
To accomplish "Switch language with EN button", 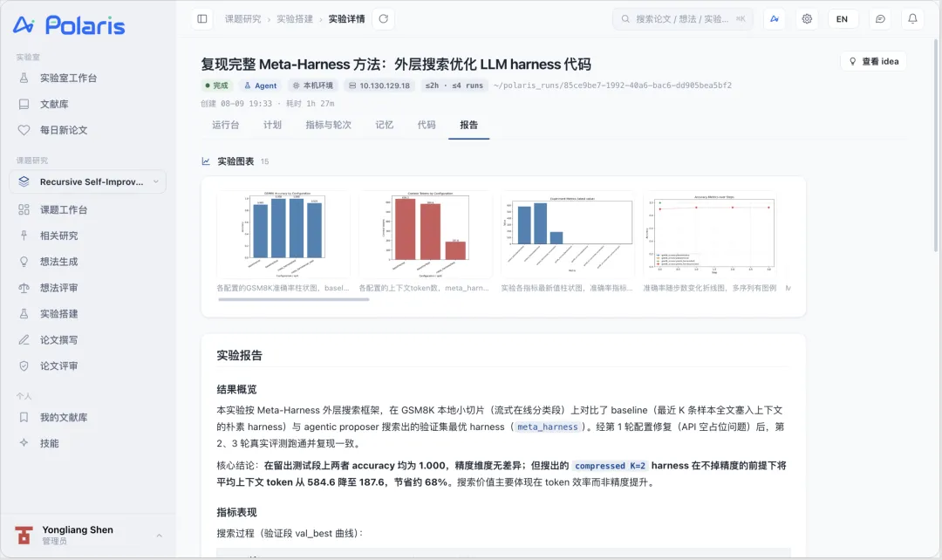I will click(x=843, y=18).
